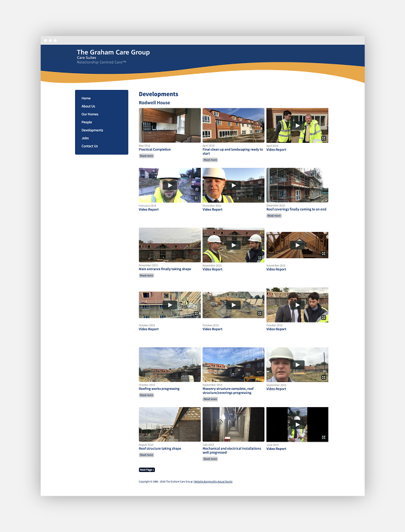The image size is (405, 532).
Task: Open the kitchen Practical Completion thumbnail
Action: 170,125
